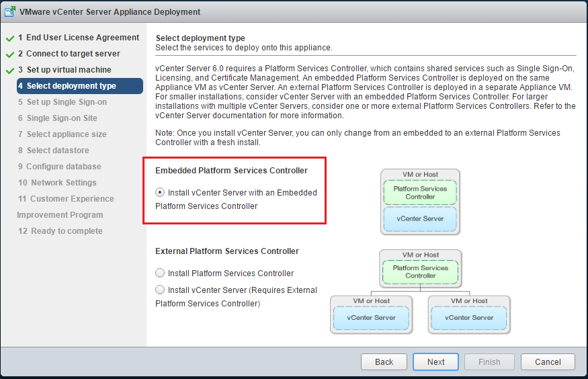Click the embedded Platform Services Controller diagram
Viewport: 588px width, 379px height.
coord(420,202)
